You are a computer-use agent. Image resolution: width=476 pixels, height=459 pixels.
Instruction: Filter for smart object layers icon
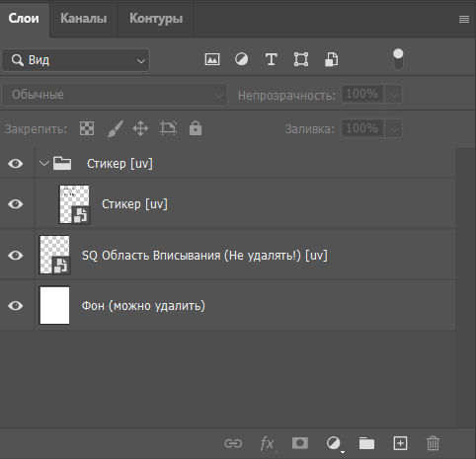point(331,59)
